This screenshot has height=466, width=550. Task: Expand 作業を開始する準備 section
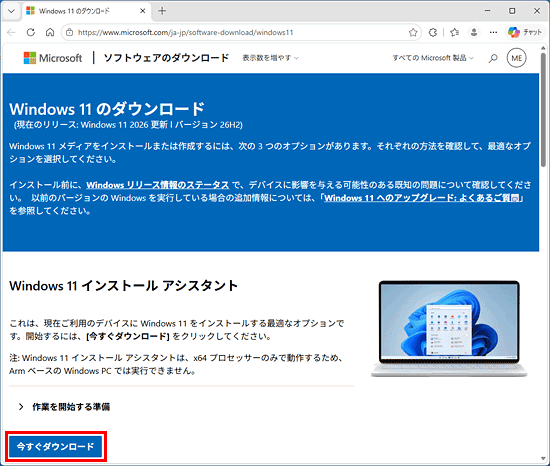tap(65, 407)
